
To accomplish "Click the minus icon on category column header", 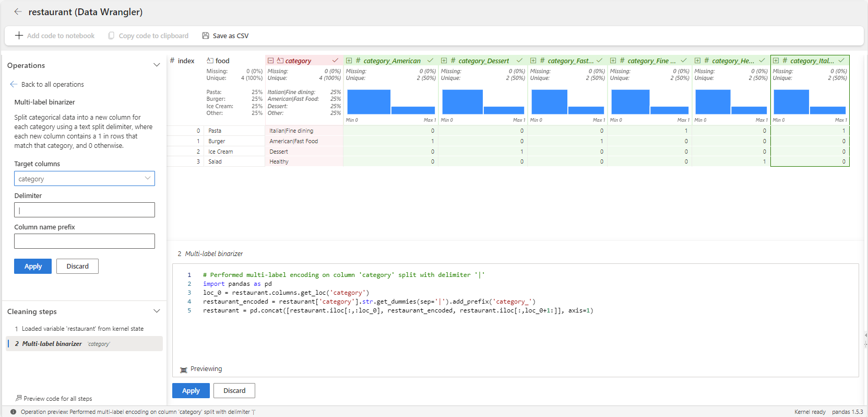I will pyautogui.click(x=271, y=61).
